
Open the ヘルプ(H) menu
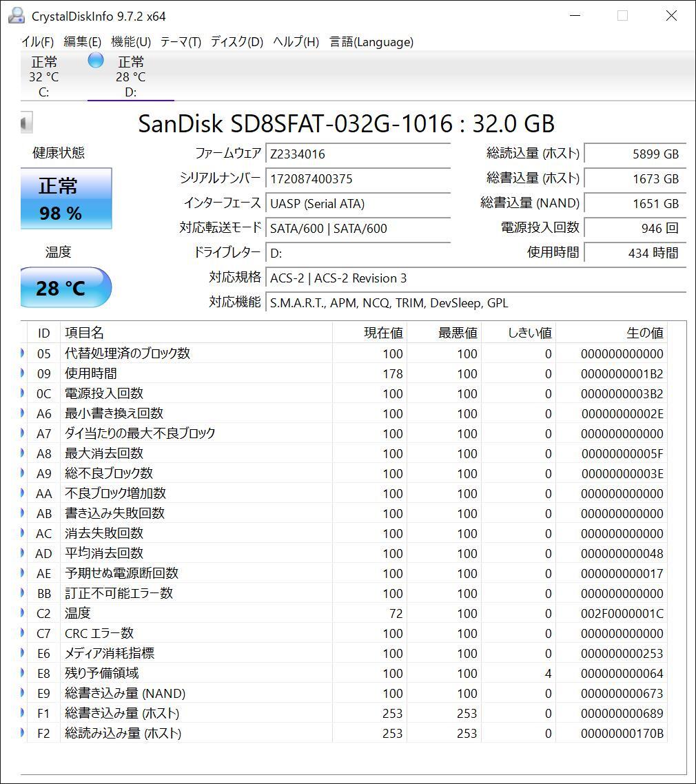click(296, 42)
